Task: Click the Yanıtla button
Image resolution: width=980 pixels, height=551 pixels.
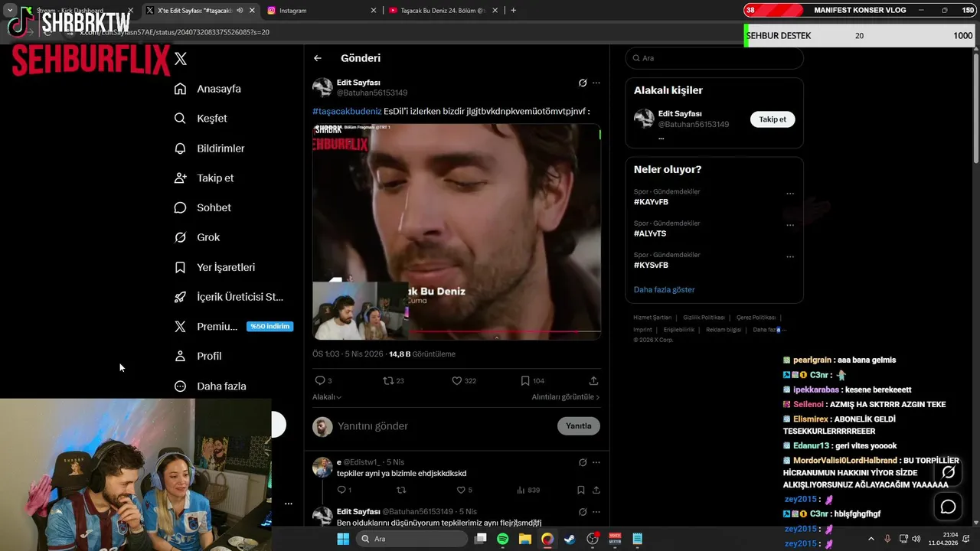Action: click(x=579, y=426)
